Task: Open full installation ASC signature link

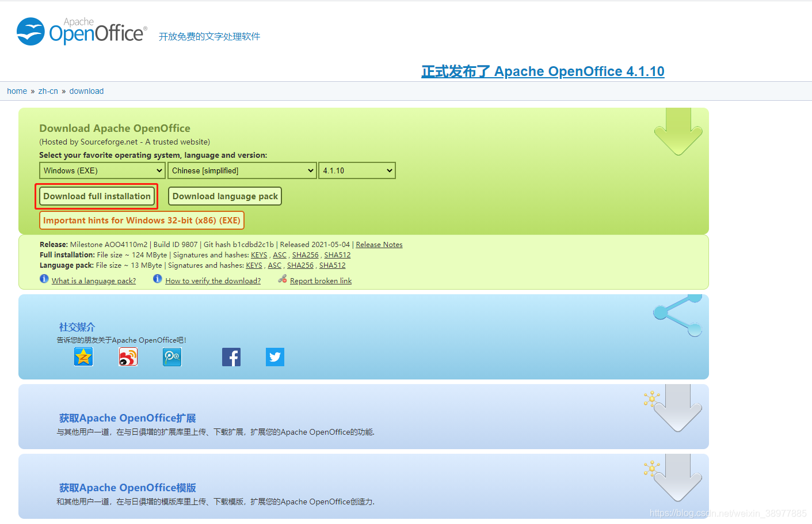Action: (x=280, y=255)
